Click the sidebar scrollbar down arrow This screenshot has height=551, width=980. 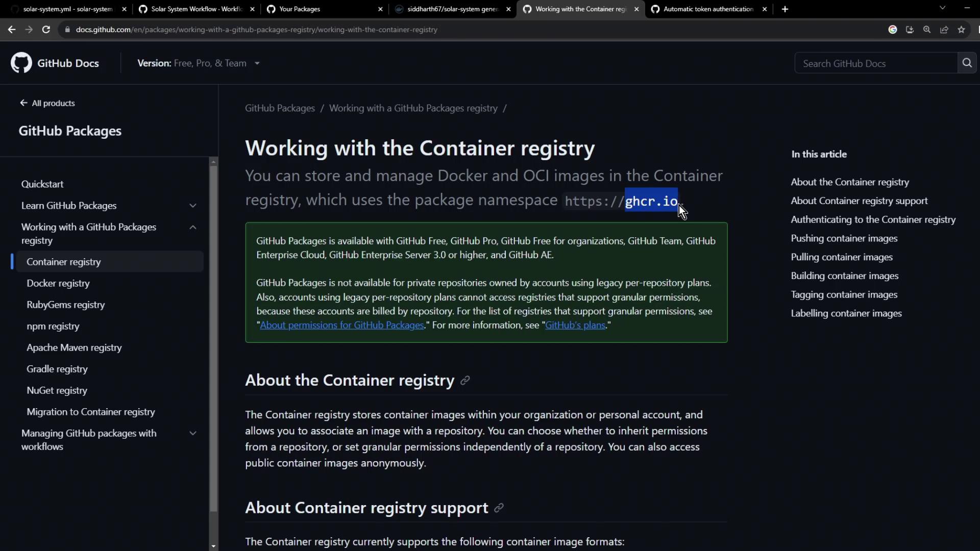click(x=213, y=546)
